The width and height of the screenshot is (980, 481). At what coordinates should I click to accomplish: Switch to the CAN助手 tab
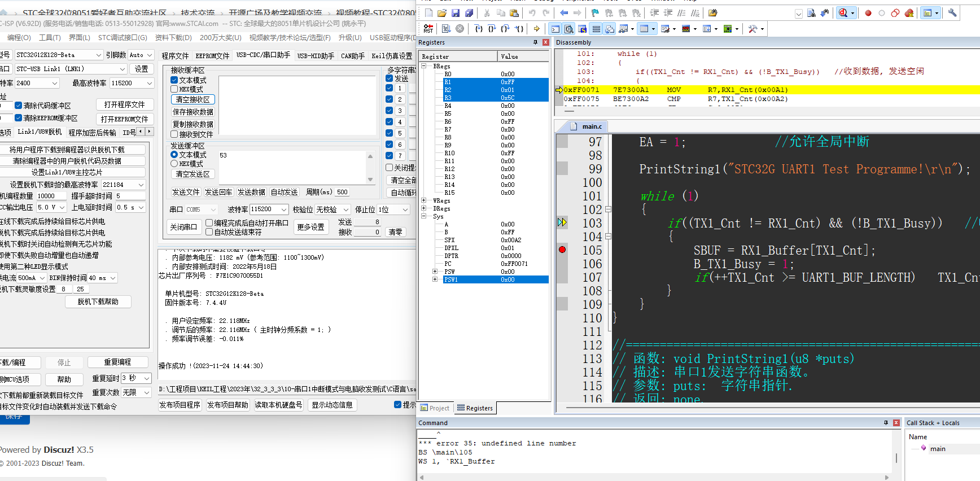pyautogui.click(x=353, y=56)
